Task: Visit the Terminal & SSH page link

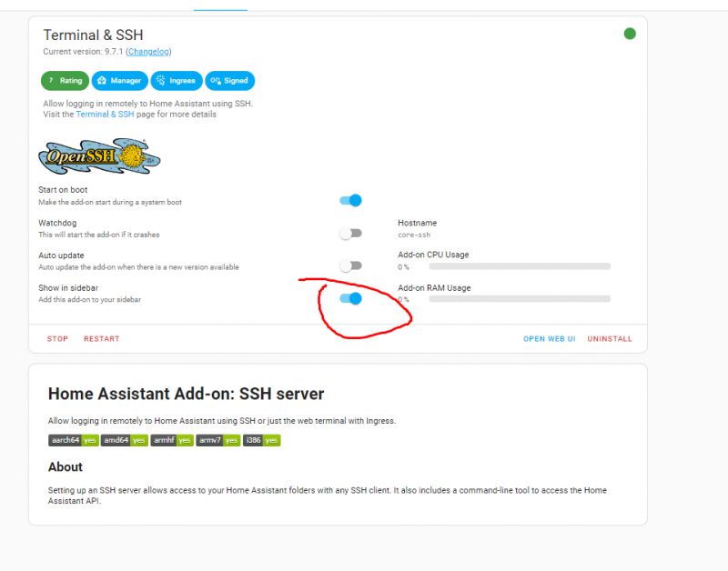Action: tap(104, 114)
